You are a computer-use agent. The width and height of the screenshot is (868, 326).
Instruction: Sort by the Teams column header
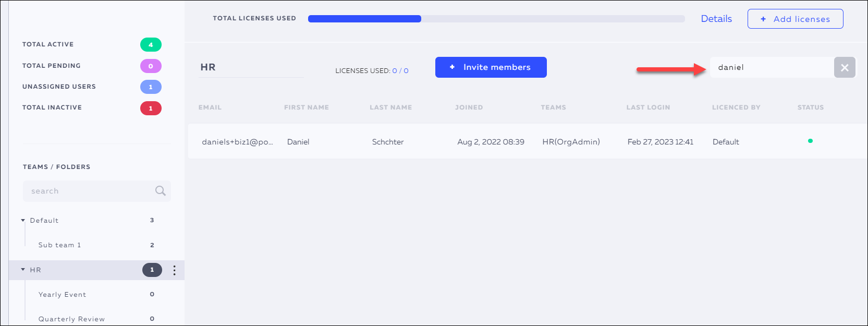[x=553, y=107]
